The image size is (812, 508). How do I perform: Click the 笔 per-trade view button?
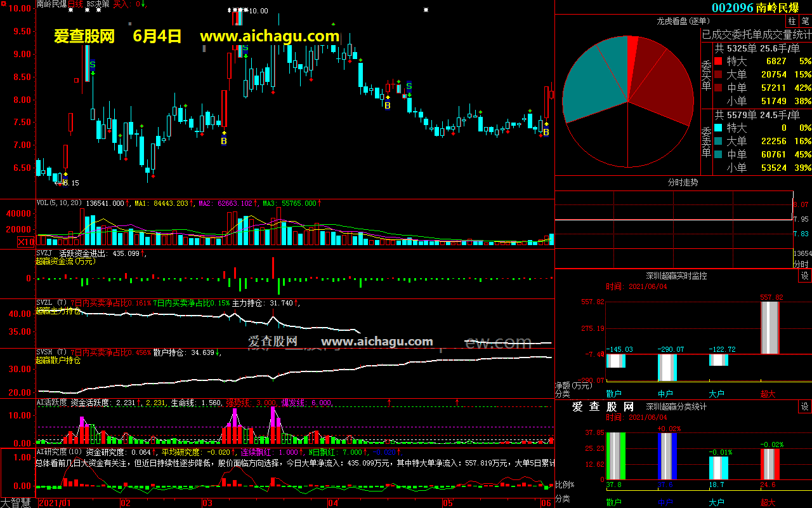coord(805,21)
